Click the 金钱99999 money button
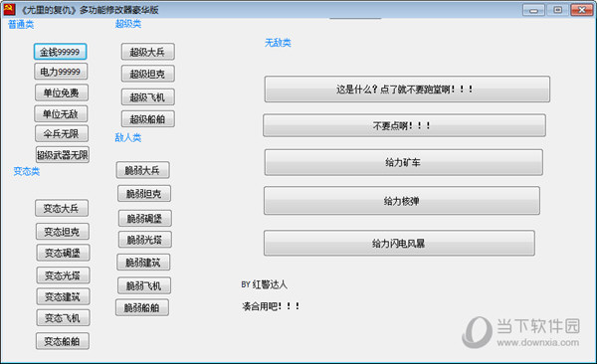This screenshot has height=364, width=597. 60,52
